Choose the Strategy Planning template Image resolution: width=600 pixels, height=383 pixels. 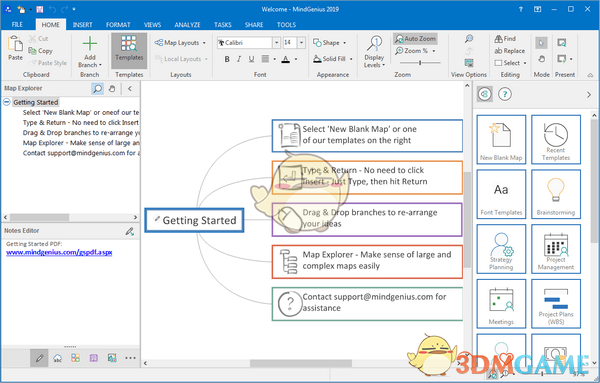pos(501,249)
